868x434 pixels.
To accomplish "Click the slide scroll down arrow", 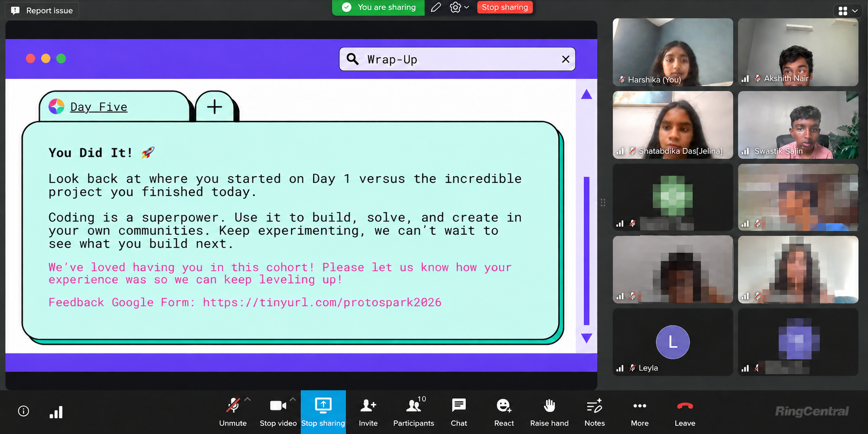I will (586, 338).
